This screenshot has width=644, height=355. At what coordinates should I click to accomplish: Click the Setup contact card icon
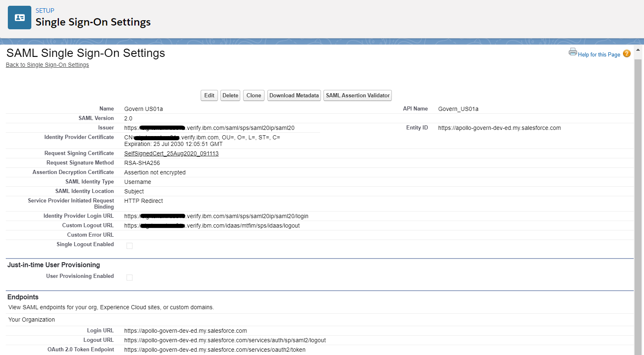point(19,17)
